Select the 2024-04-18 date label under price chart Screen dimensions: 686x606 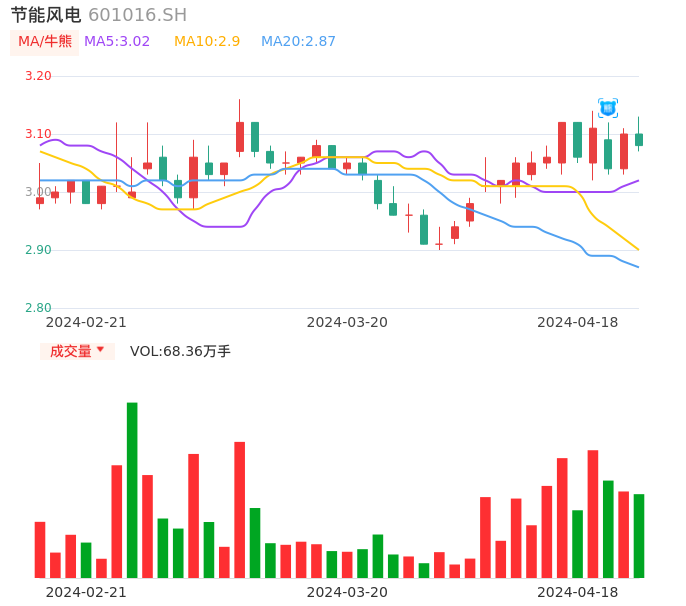578,322
